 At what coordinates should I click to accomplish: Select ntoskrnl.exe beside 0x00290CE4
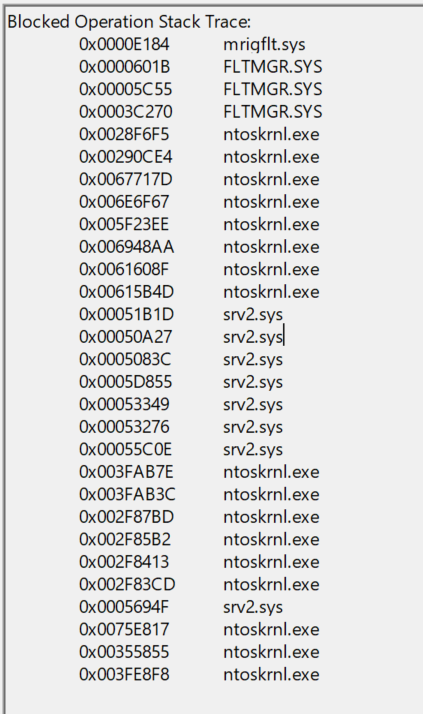(x=271, y=157)
